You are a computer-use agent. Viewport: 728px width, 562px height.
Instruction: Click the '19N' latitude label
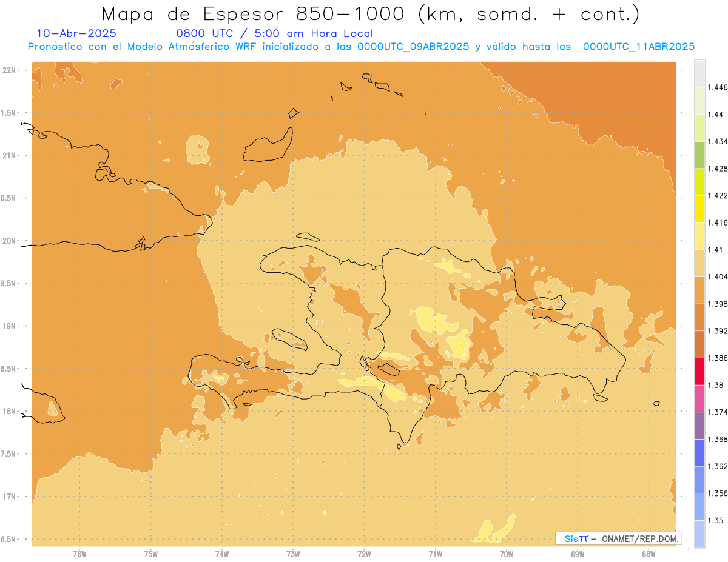[10, 326]
